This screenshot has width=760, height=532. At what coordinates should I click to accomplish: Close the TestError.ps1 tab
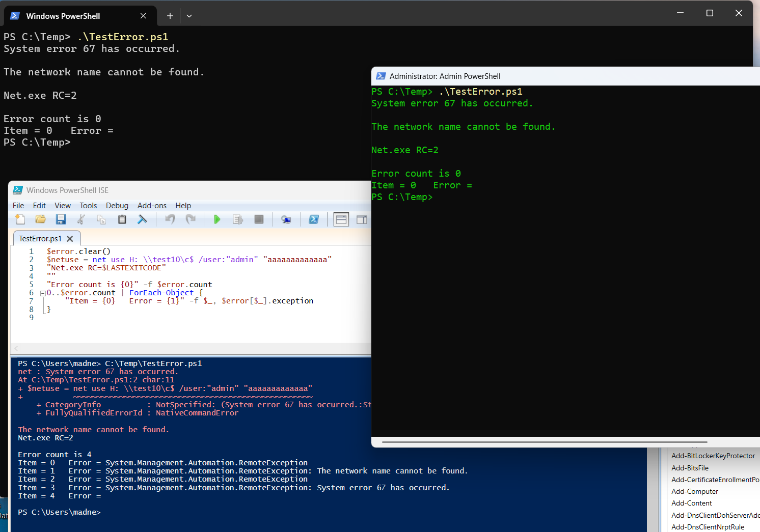coord(70,239)
